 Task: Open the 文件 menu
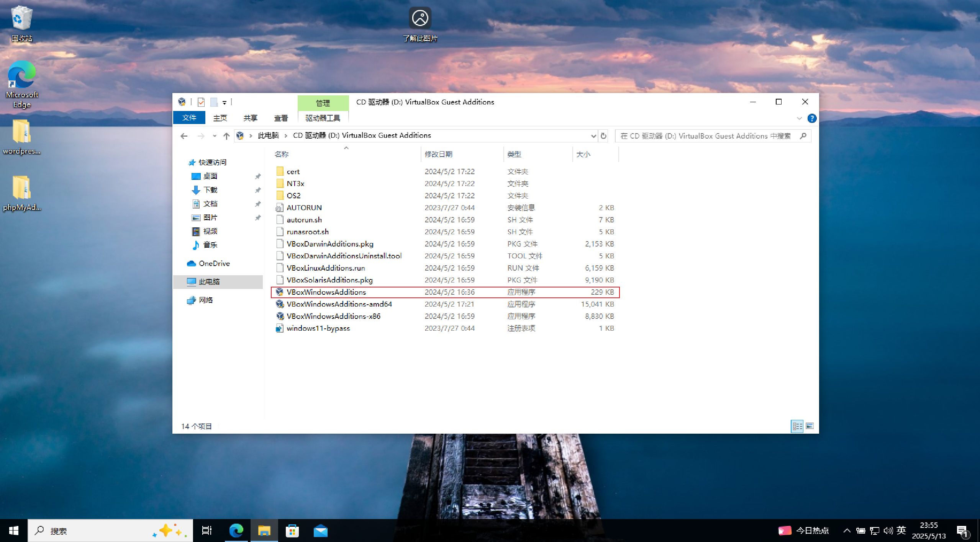pos(189,118)
